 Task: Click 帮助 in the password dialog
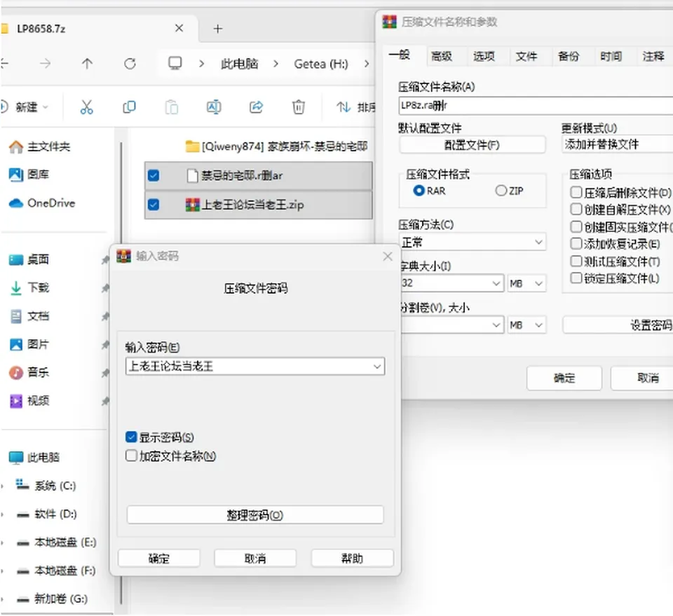pyautogui.click(x=352, y=558)
